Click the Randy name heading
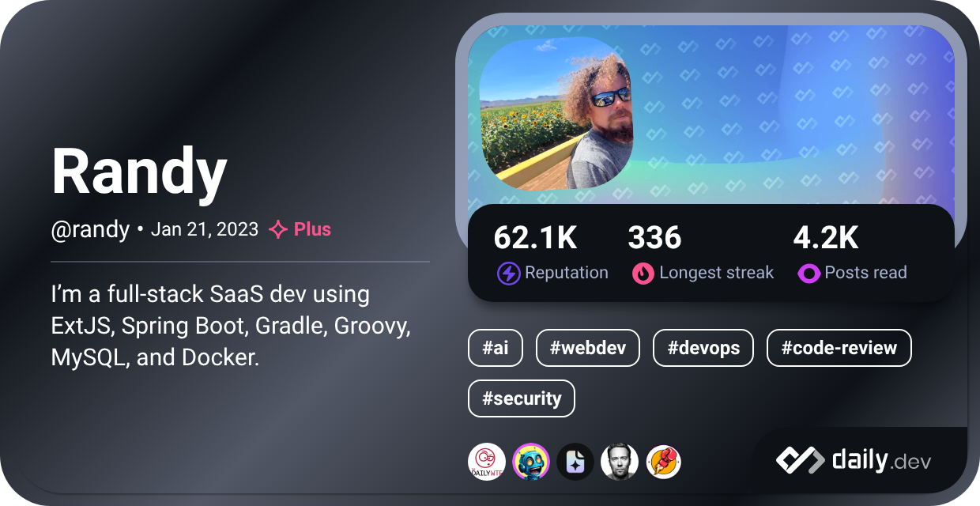980x506 pixels. click(139, 172)
